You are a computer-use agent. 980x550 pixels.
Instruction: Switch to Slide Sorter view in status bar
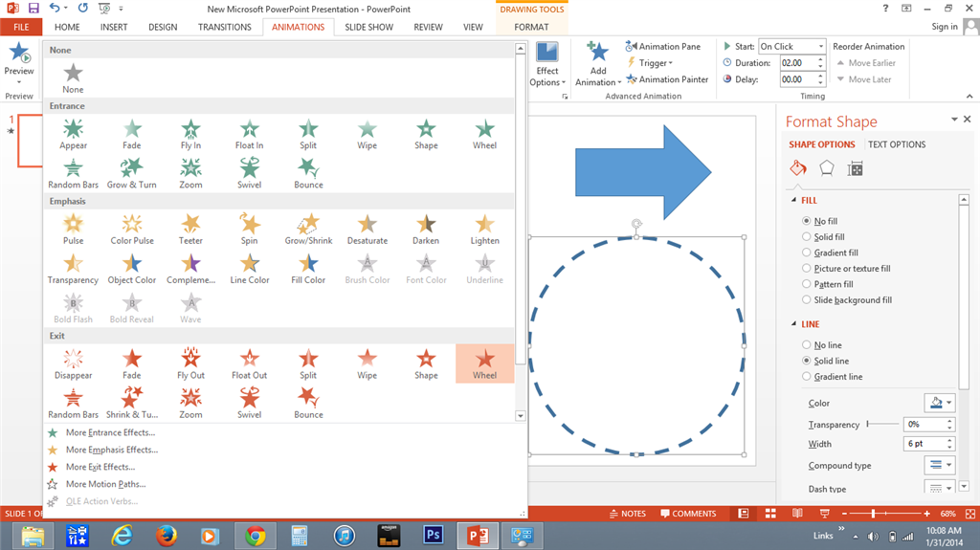click(x=770, y=514)
